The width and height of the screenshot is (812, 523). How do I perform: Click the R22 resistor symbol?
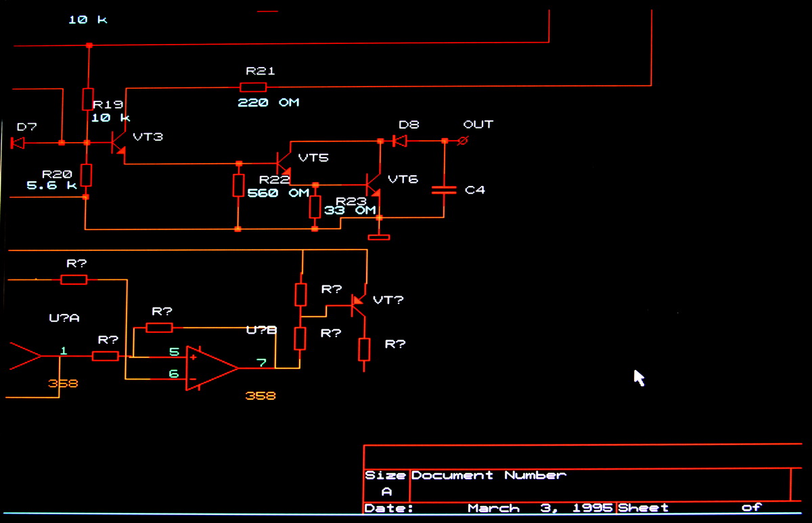tap(238, 185)
